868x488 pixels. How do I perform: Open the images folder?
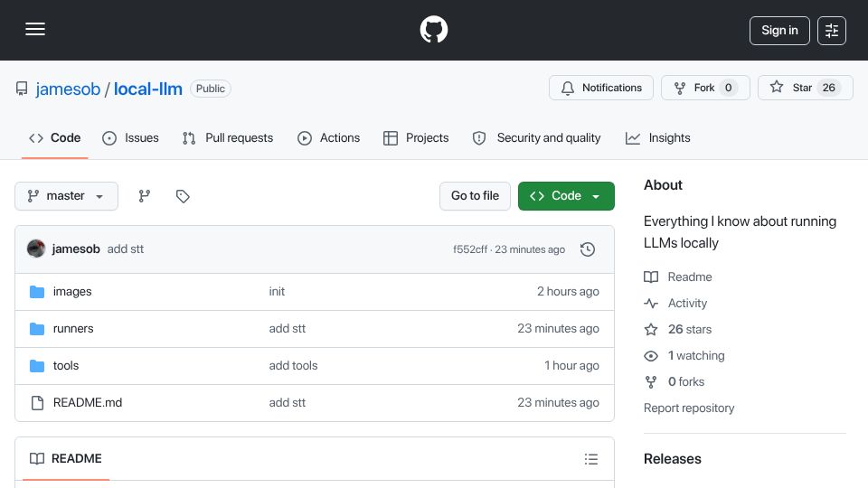[72, 292]
